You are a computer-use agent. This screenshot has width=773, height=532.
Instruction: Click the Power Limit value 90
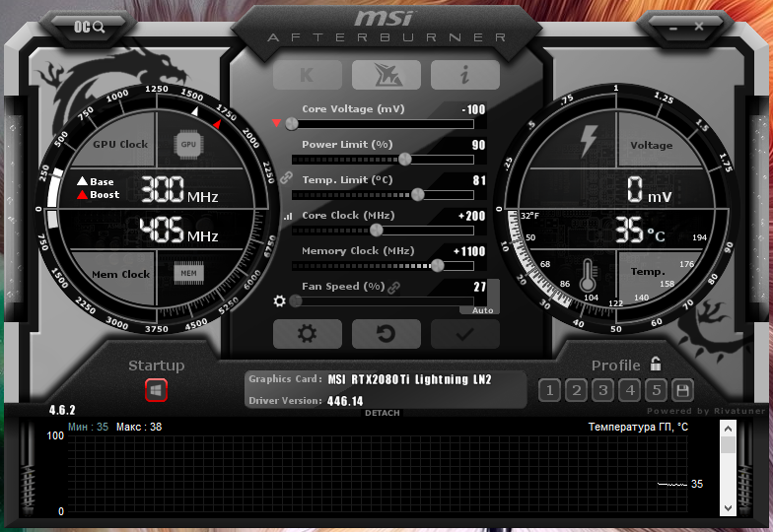[479, 145]
